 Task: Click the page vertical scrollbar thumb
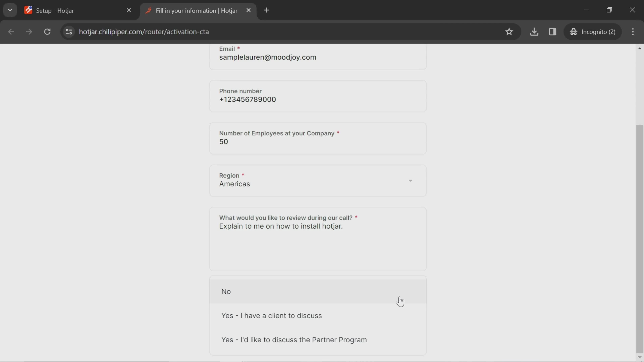(x=639, y=239)
